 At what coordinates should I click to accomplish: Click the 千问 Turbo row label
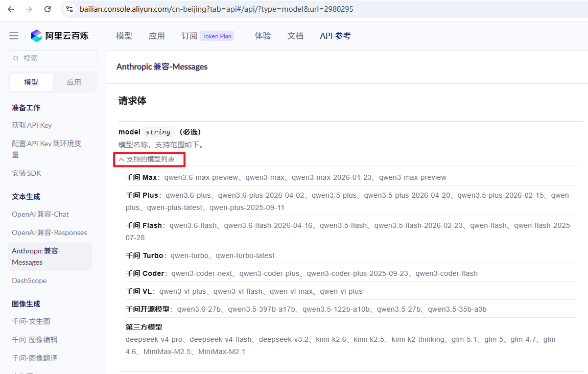145,255
